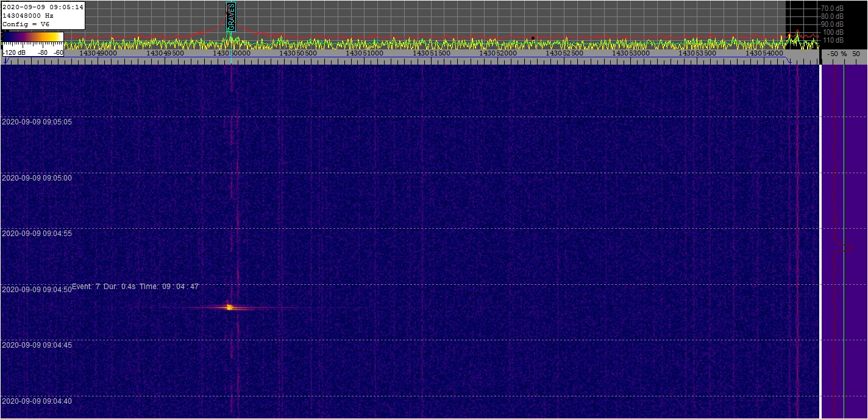Click the 09:04:45 waterfall time label
This screenshot has width=868, height=419.
[x=37, y=345]
